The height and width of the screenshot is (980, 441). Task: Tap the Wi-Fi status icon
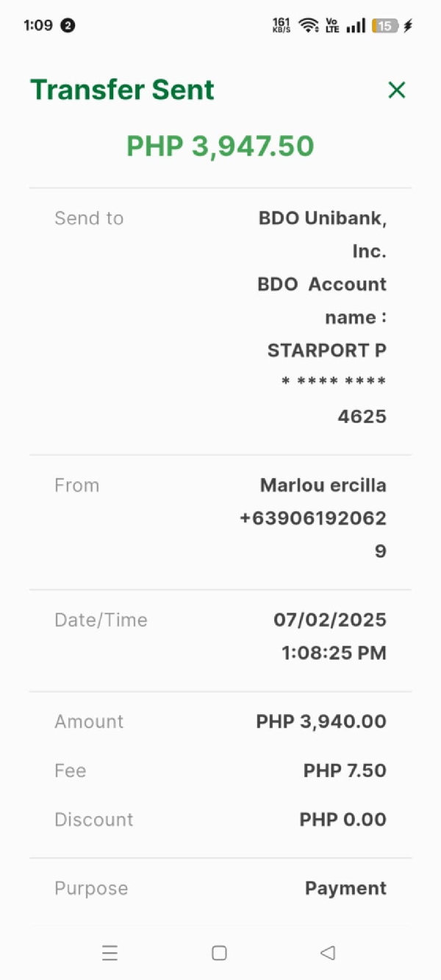click(309, 26)
